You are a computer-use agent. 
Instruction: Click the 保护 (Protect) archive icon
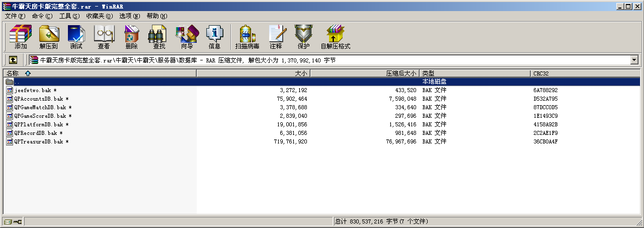point(303,37)
